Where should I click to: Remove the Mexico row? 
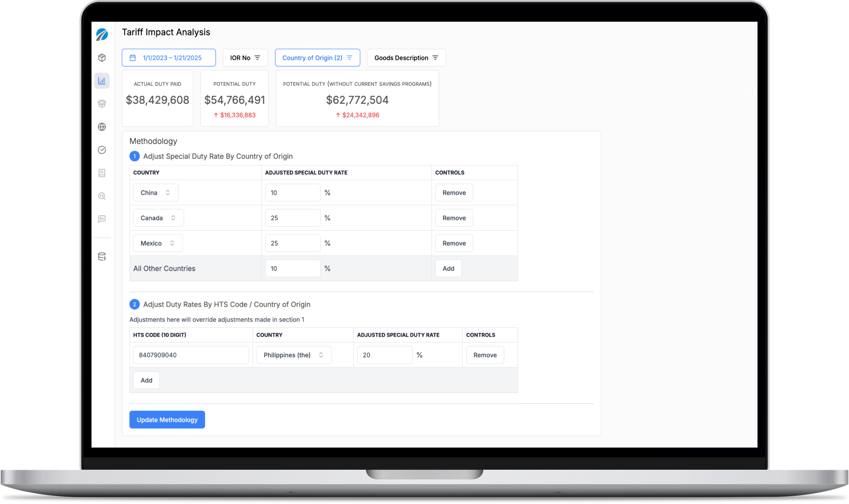pos(454,243)
